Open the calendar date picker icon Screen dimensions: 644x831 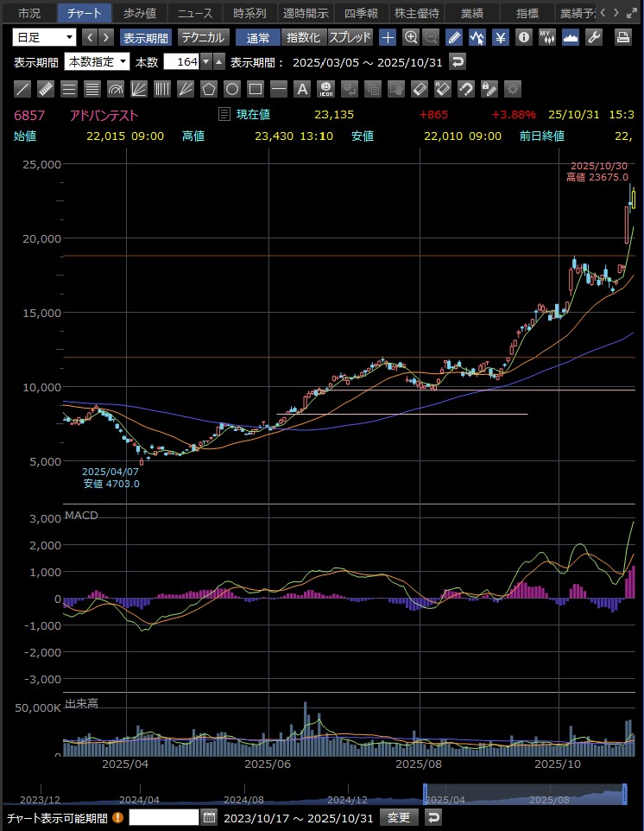[x=209, y=817]
